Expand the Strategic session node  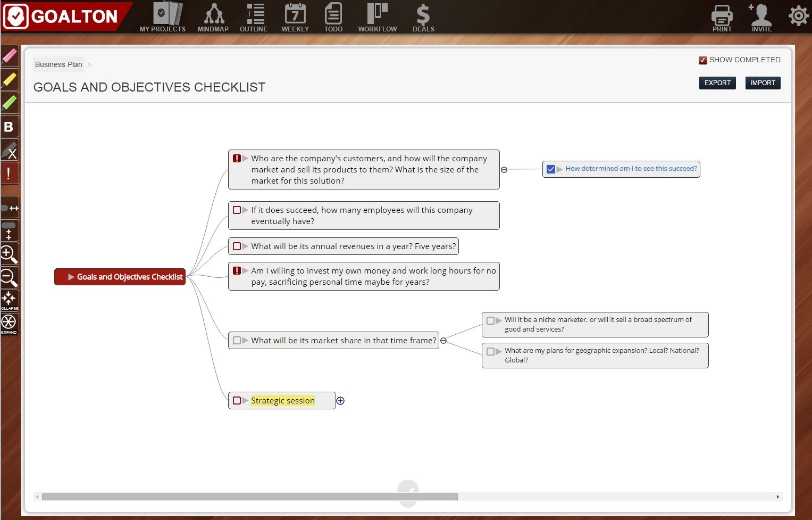pyautogui.click(x=340, y=401)
